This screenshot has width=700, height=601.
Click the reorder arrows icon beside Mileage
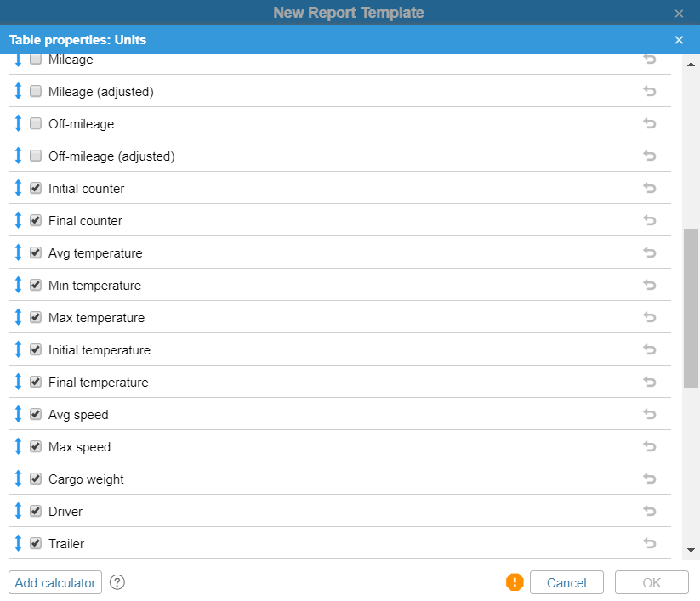pyautogui.click(x=19, y=59)
